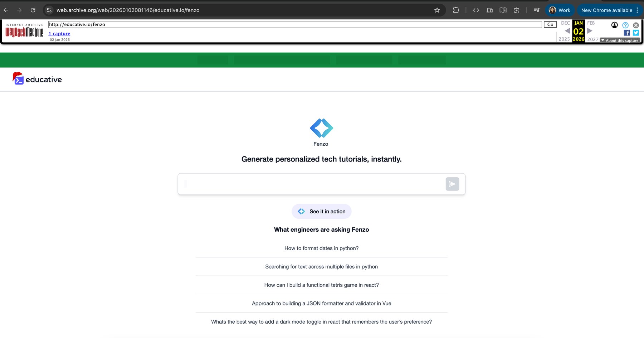Select the 2025 year in capture timeline
This screenshot has width=644, height=338.
pyautogui.click(x=564, y=39)
